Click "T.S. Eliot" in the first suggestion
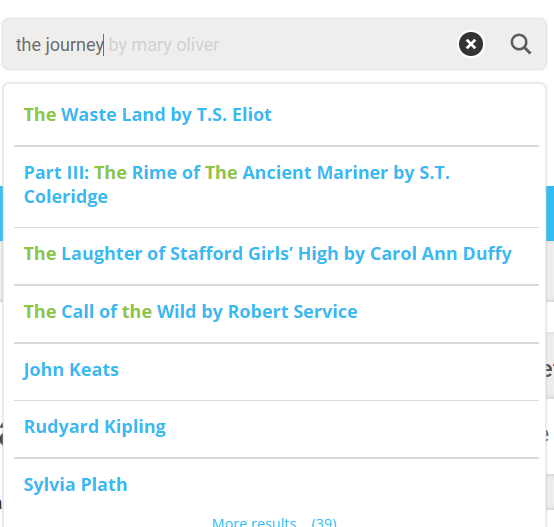Screen dimensions: 554x527 (234, 115)
